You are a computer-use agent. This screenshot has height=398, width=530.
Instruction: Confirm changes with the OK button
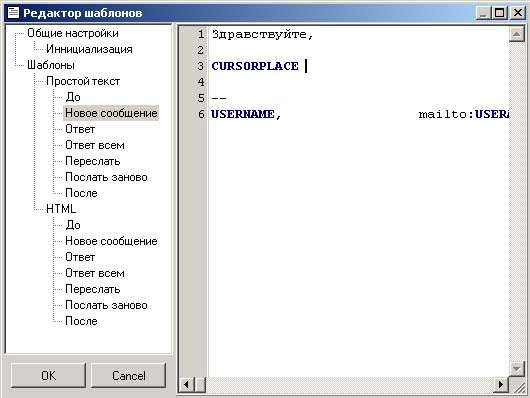(x=48, y=375)
